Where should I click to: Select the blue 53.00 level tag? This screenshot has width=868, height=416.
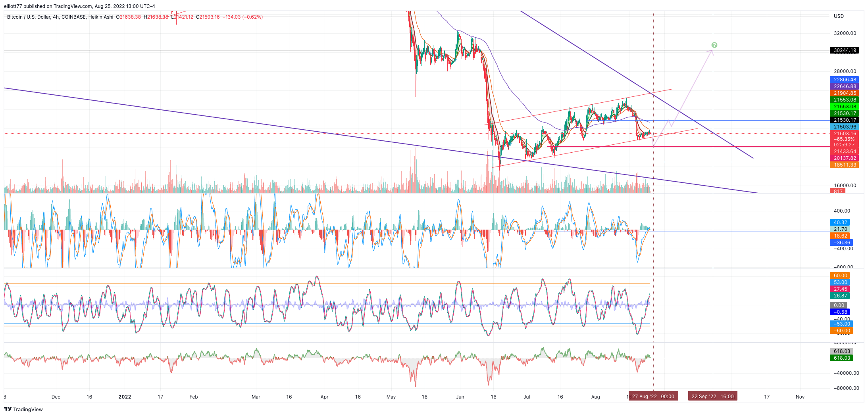(840, 282)
